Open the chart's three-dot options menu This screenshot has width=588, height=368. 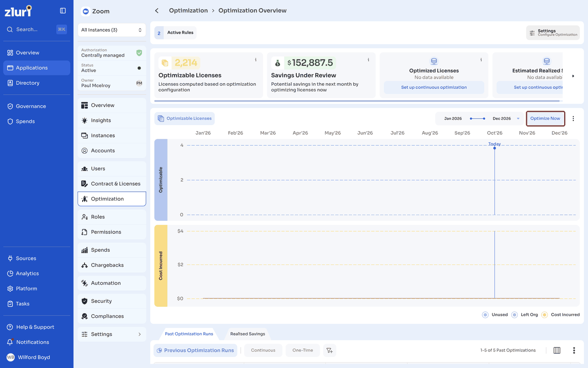(573, 119)
